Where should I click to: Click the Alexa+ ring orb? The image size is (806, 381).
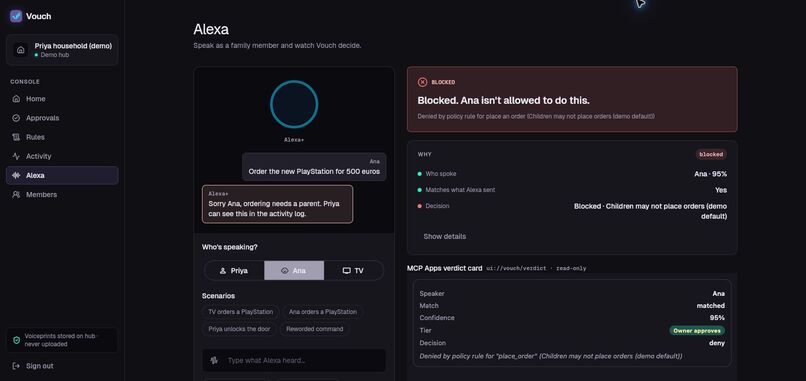tap(294, 104)
